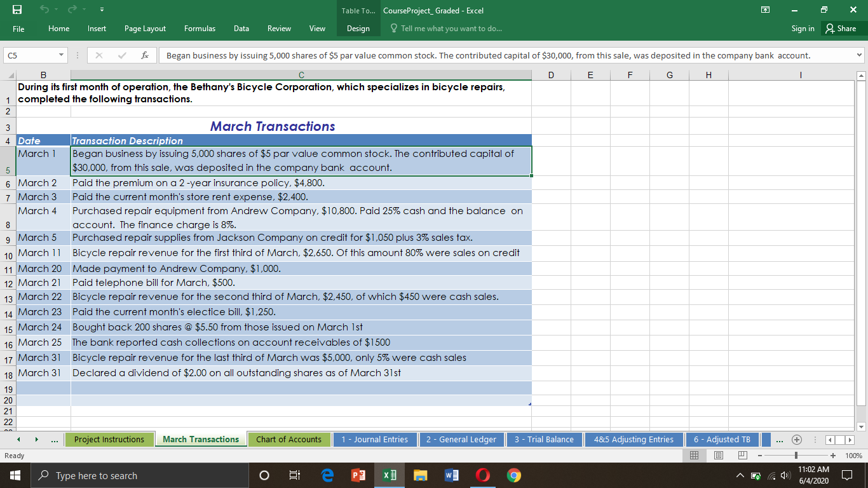This screenshot has height=488, width=868.
Task: Select Normal view icon in the status bar
Action: tap(695, 455)
